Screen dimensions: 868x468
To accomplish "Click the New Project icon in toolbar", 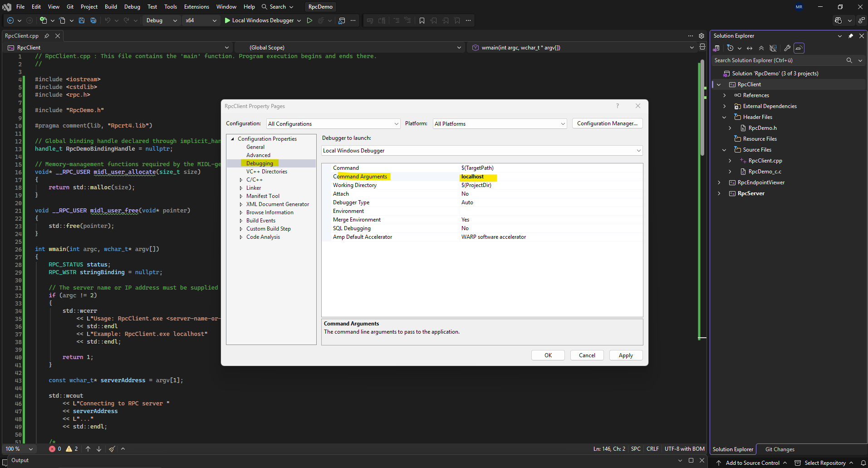I will coord(43,20).
